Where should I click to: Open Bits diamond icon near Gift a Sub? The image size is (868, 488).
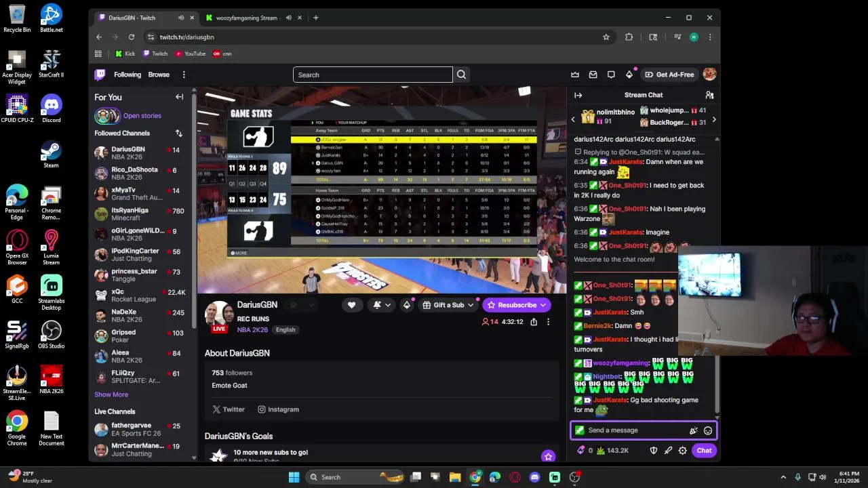(407, 305)
